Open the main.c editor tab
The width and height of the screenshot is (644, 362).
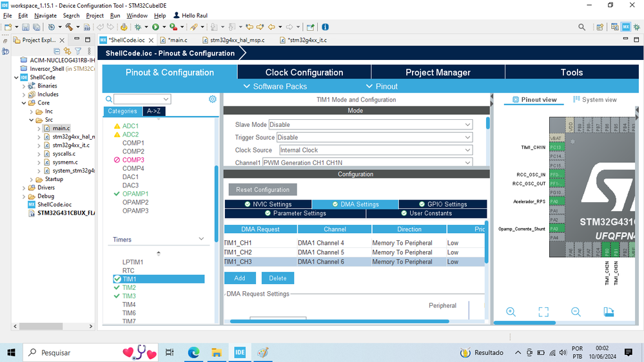pyautogui.click(x=174, y=40)
